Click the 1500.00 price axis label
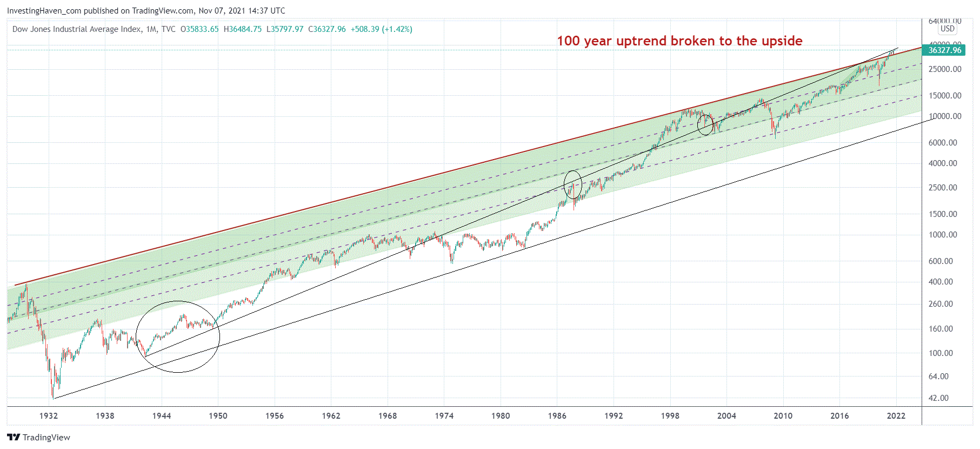This screenshot has width=980, height=449. [x=943, y=214]
